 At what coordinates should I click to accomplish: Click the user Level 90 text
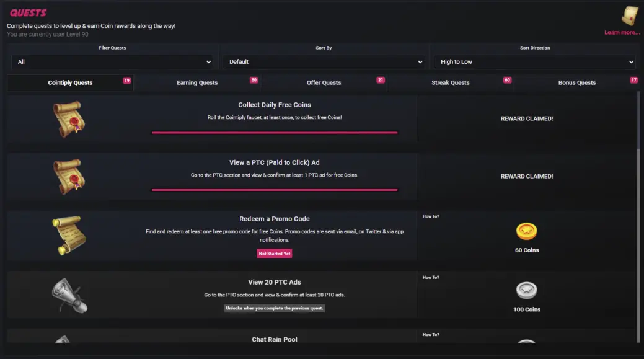pyautogui.click(x=47, y=35)
